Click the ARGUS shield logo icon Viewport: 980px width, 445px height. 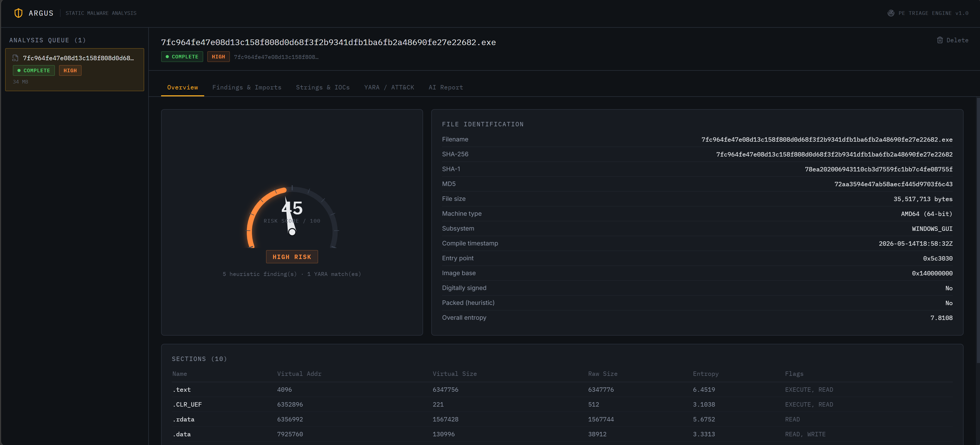click(18, 13)
